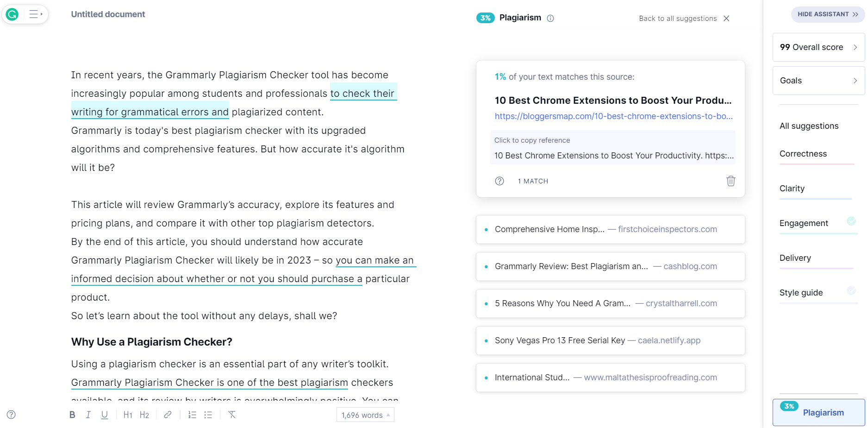Screen dimensions: 868x428
Task: Click the chevron on Goals
Action: [855, 81]
